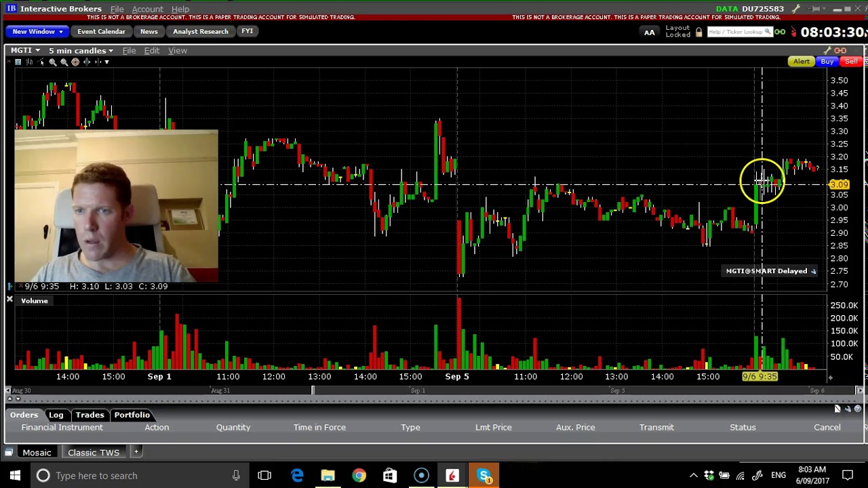This screenshot has width=868, height=488.
Task: Switch to the Classic TWS layout tab
Action: pos(94,452)
